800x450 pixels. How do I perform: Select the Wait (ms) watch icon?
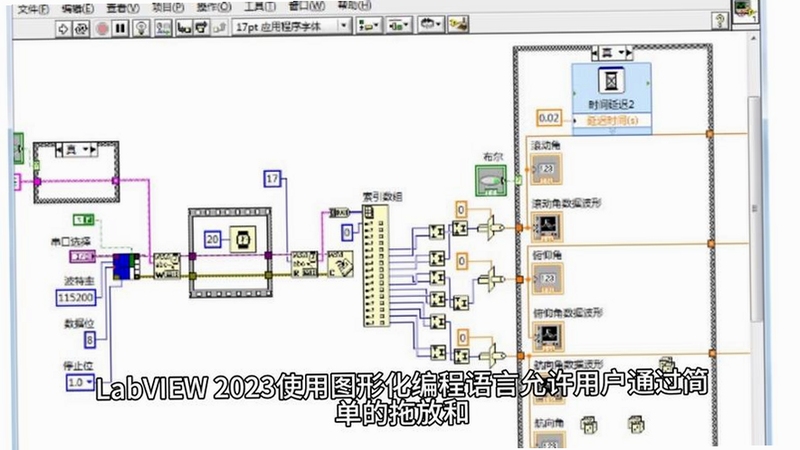tap(243, 239)
